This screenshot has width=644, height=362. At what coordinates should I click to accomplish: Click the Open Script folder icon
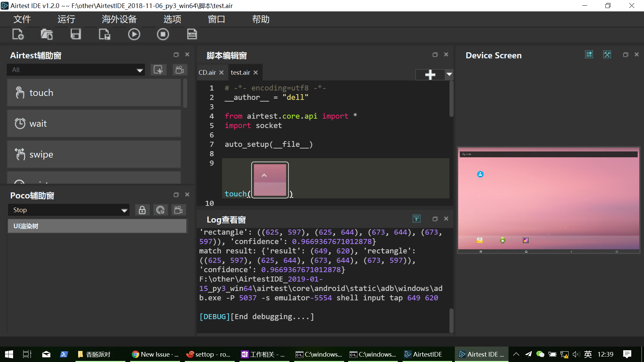point(47,34)
